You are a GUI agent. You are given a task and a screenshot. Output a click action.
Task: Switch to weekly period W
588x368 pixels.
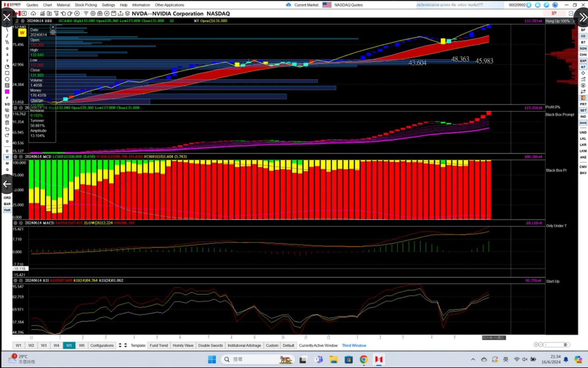point(7,157)
